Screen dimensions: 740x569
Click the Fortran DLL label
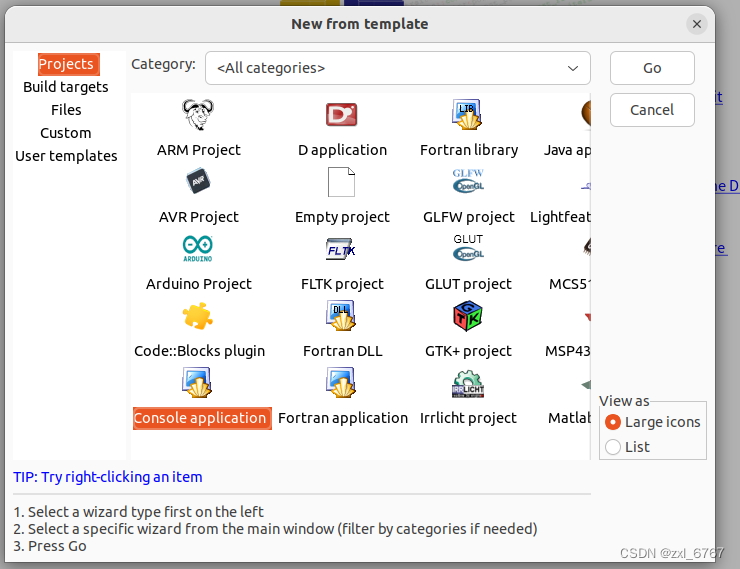tap(343, 351)
